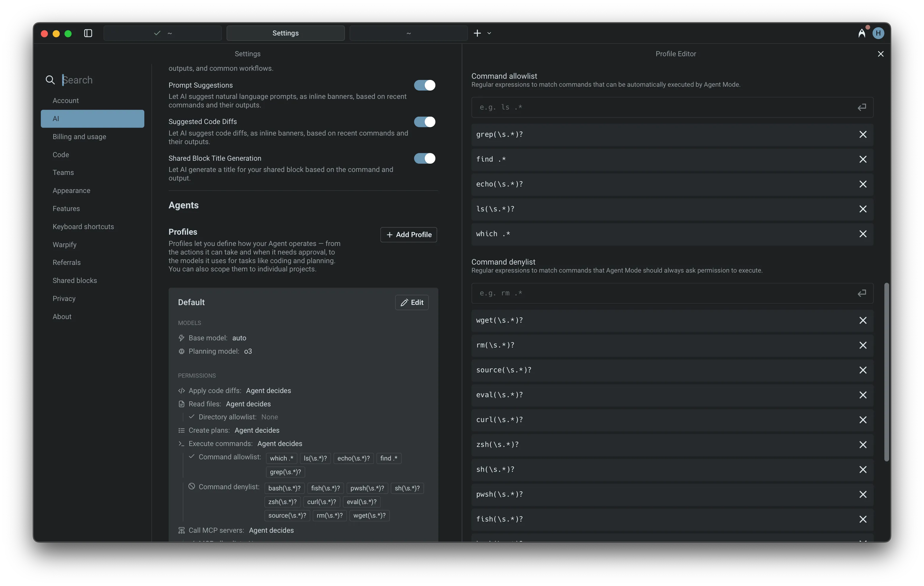The height and width of the screenshot is (586, 924).
Task: Open the chevron dropdown beside the plus button
Action: [x=489, y=33]
